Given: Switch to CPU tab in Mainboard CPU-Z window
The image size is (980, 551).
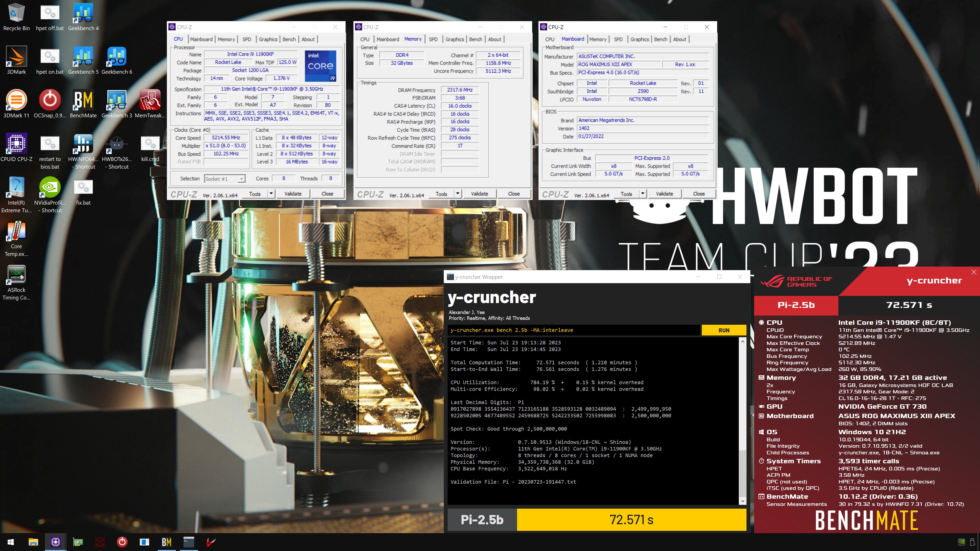Looking at the screenshot, I should (x=549, y=39).
